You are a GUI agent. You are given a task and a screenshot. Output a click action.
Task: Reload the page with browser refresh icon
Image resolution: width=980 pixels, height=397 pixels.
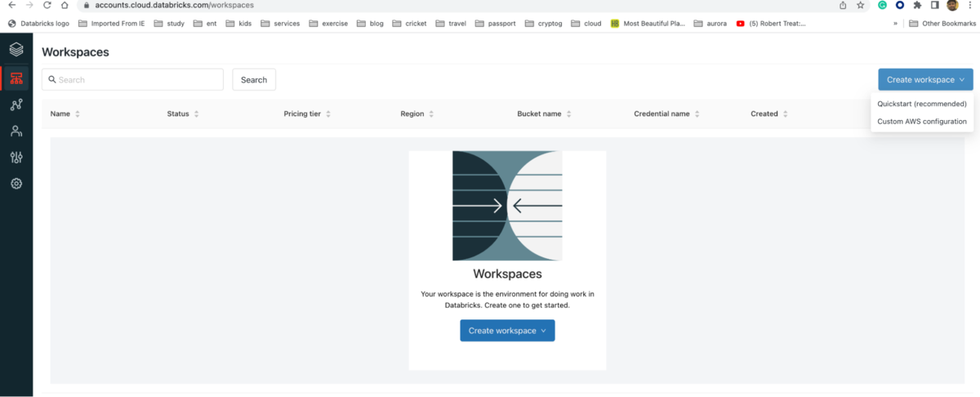pyautogui.click(x=47, y=5)
